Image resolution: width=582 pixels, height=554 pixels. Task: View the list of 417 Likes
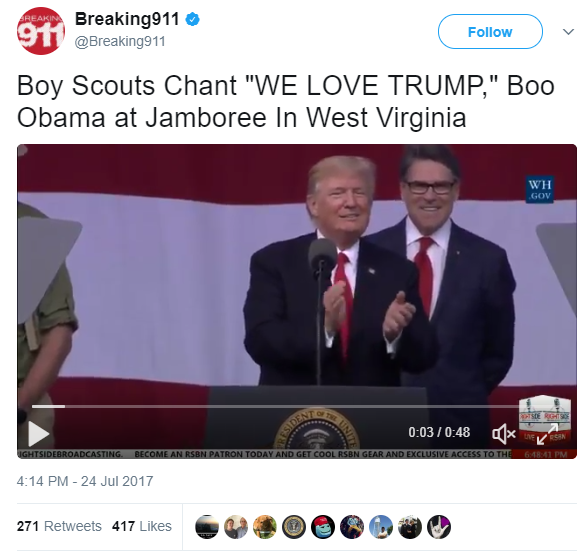point(142,526)
